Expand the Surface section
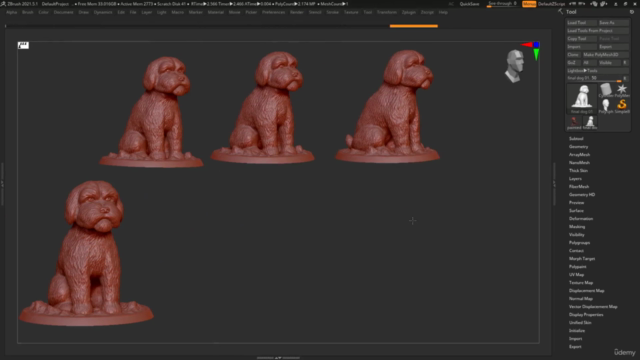 tap(576, 211)
